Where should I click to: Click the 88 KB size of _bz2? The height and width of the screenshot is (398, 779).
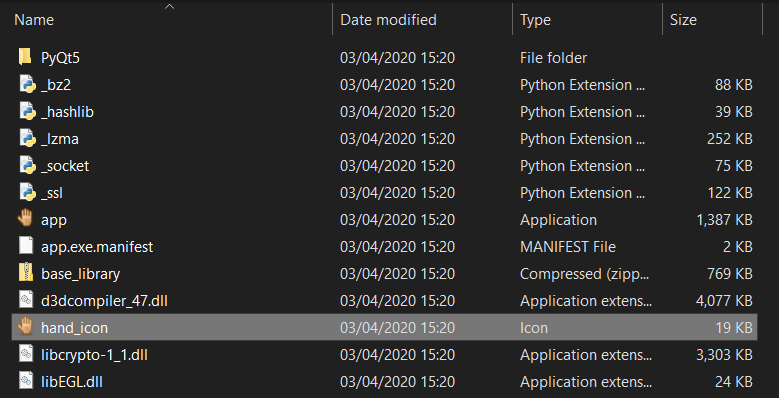734,85
